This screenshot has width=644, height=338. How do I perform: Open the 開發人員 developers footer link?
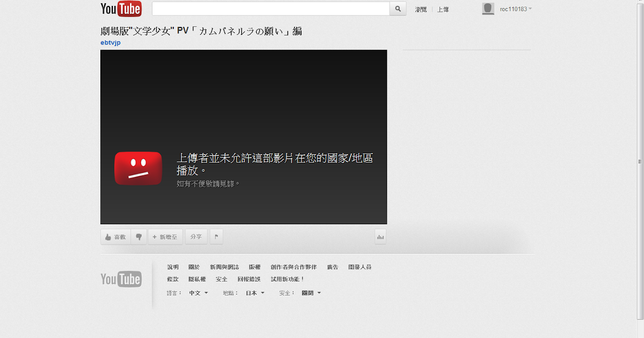(360, 267)
